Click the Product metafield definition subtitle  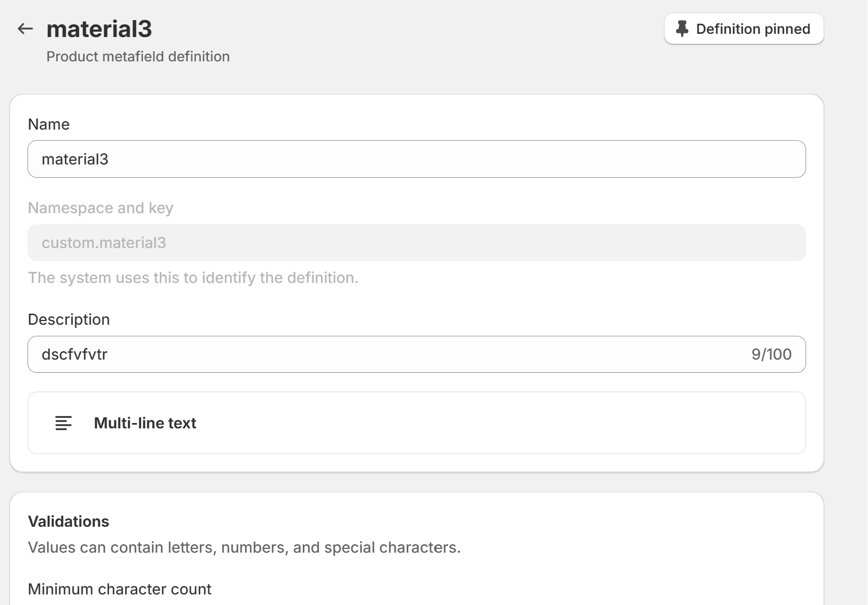138,57
